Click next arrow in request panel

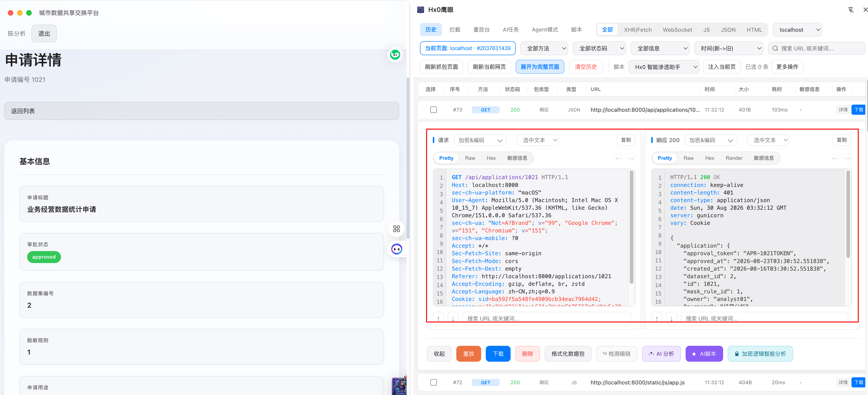tap(631, 158)
